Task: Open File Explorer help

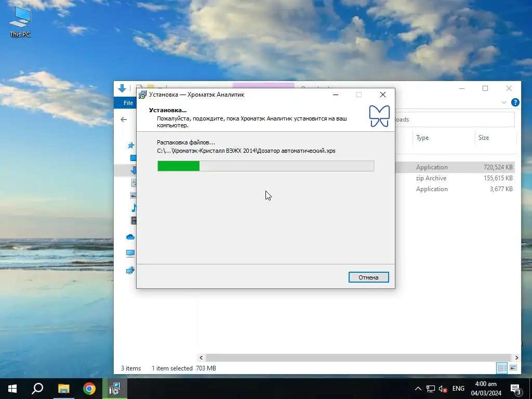Action: click(x=515, y=102)
